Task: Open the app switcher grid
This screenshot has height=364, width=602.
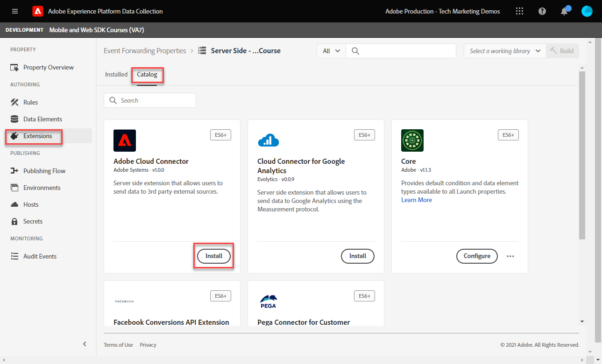Action: click(519, 11)
